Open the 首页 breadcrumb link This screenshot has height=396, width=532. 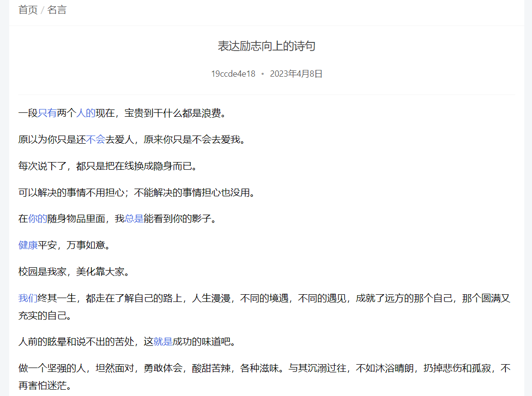pos(28,10)
